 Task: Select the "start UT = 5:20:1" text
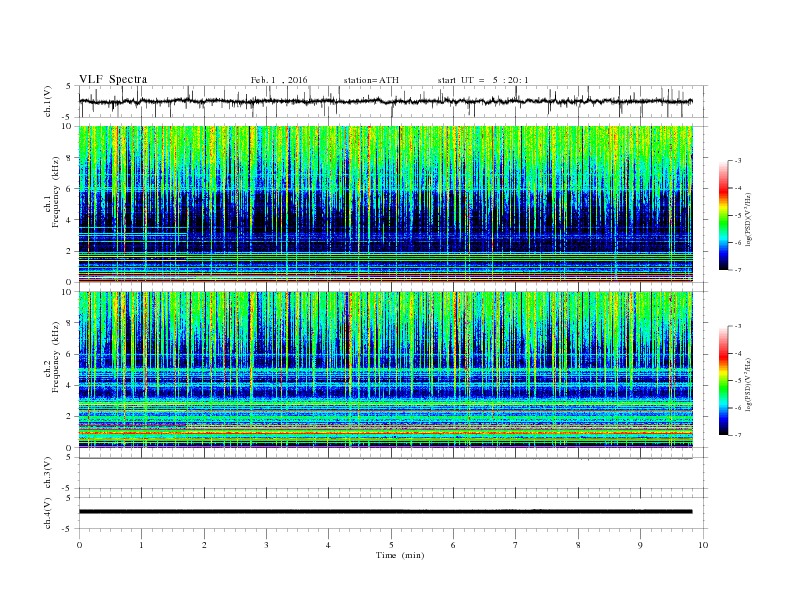tap(483, 80)
